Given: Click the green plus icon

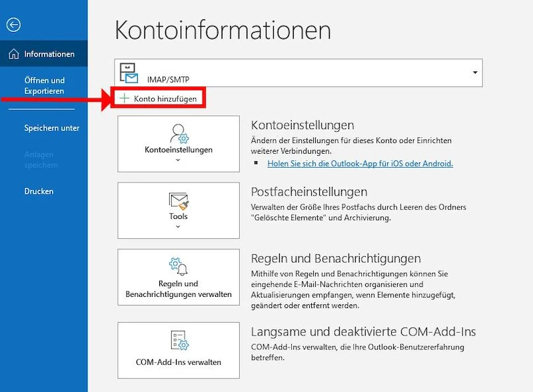Looking at the screenshot, I should 124,98.
